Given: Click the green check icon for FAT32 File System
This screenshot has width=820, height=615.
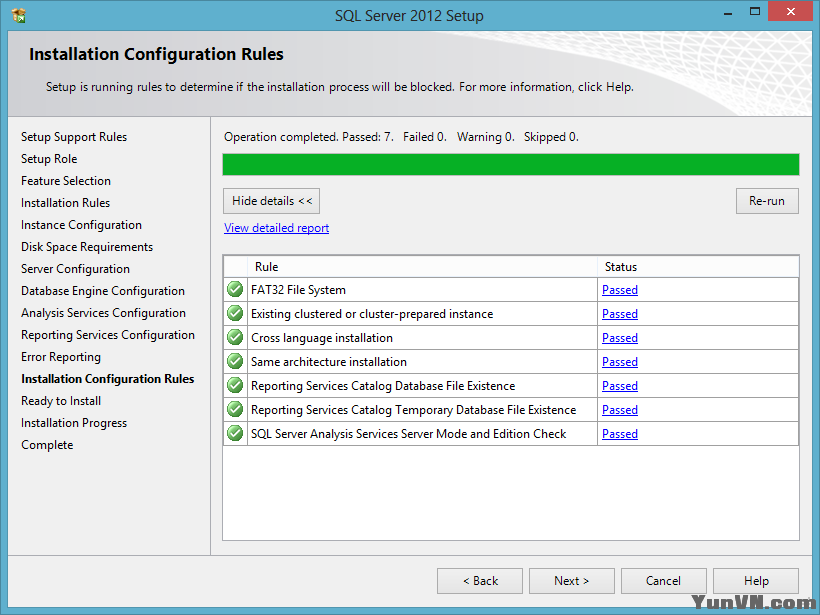Looking at the screenshot, I should (x=235, y=289).
